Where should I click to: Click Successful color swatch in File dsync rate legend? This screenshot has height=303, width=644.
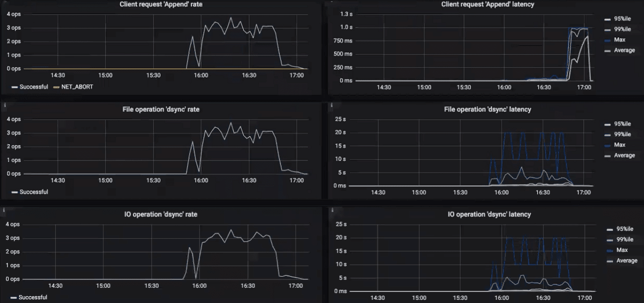14,192
